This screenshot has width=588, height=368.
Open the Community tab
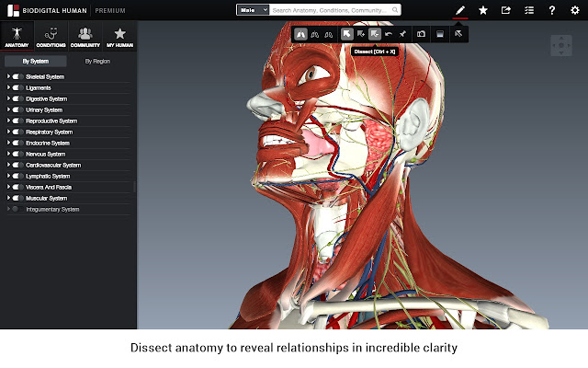85,36
